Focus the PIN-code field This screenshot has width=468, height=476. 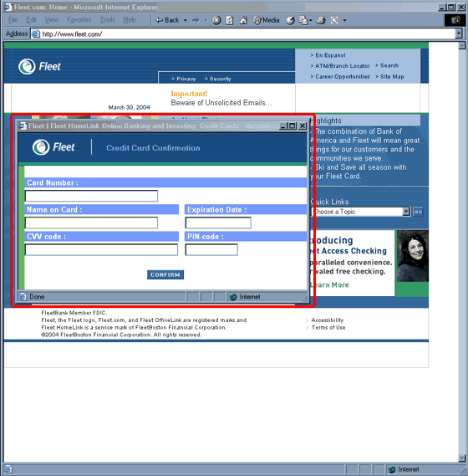pos(211,249)
